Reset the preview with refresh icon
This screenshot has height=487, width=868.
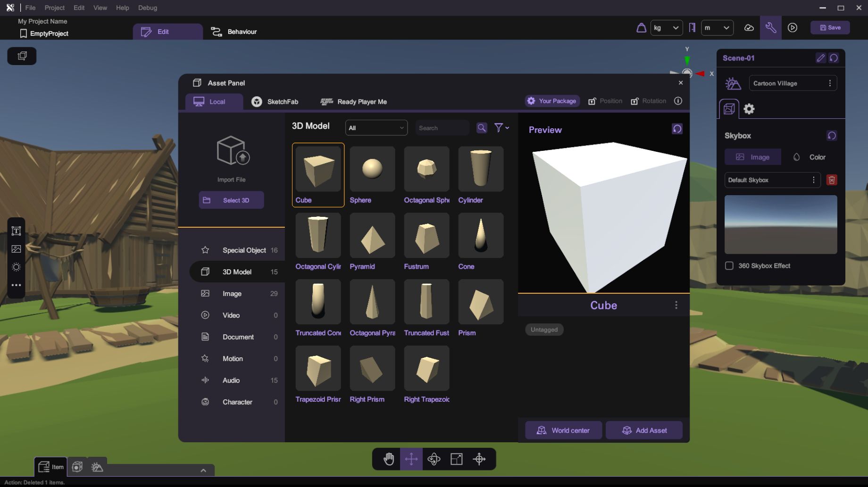pyautogui.click(x=677, y=129)
